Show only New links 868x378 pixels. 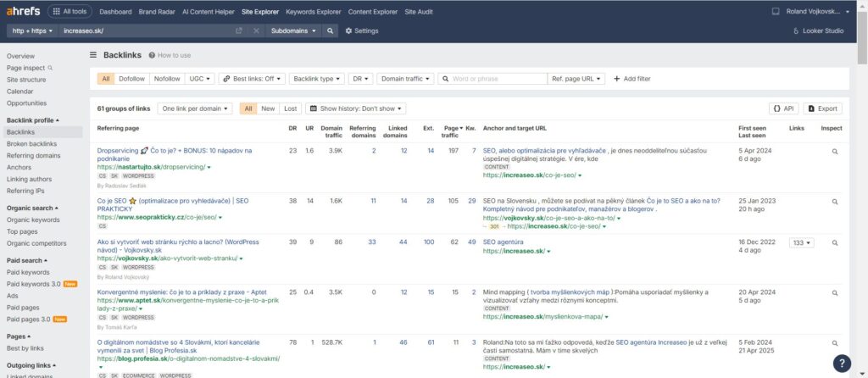point(268,108)
